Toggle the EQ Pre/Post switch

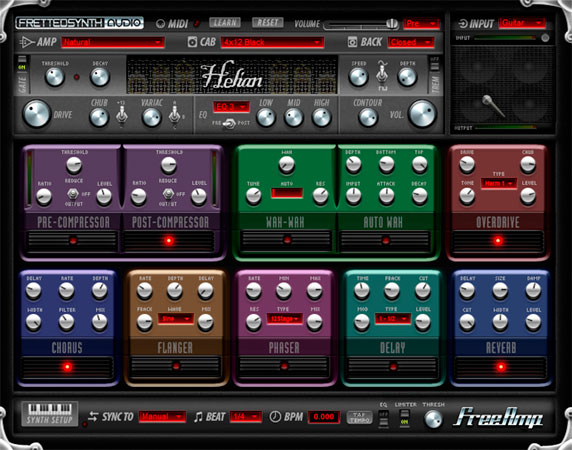click(229, 124)
